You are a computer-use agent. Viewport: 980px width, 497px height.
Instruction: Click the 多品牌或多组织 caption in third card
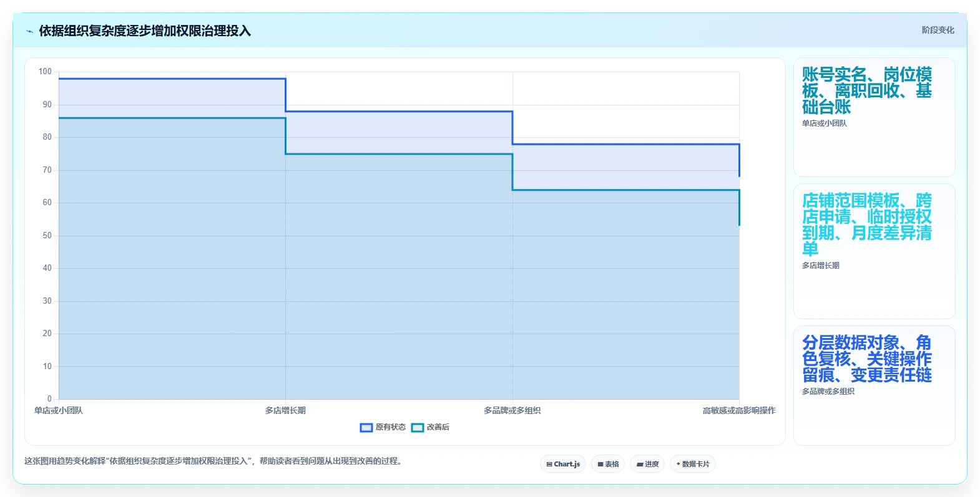coord(828,392)
